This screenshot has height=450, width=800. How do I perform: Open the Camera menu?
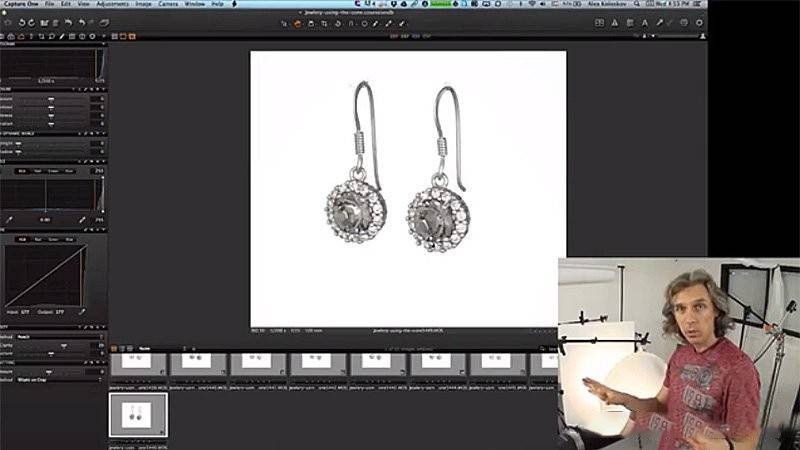point(169,5)
